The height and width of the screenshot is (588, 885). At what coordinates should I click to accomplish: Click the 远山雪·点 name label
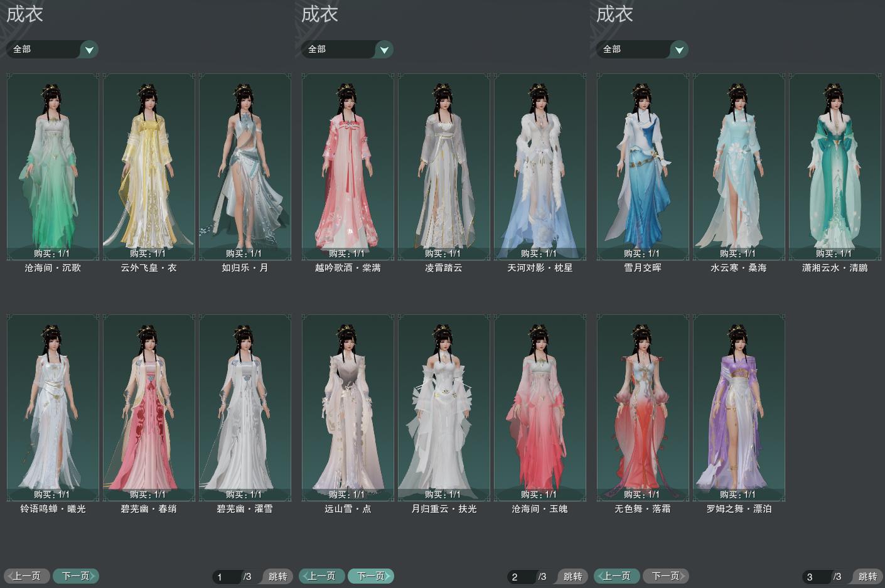coord(348,509)
